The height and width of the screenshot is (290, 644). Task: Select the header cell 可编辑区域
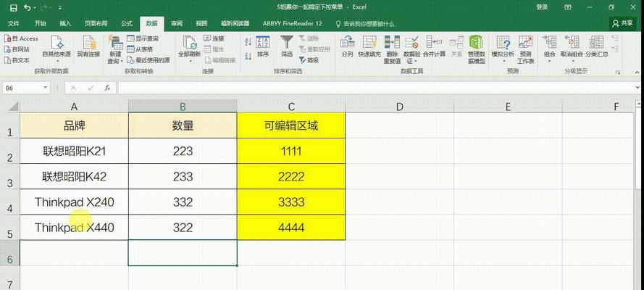pos(291,125)
